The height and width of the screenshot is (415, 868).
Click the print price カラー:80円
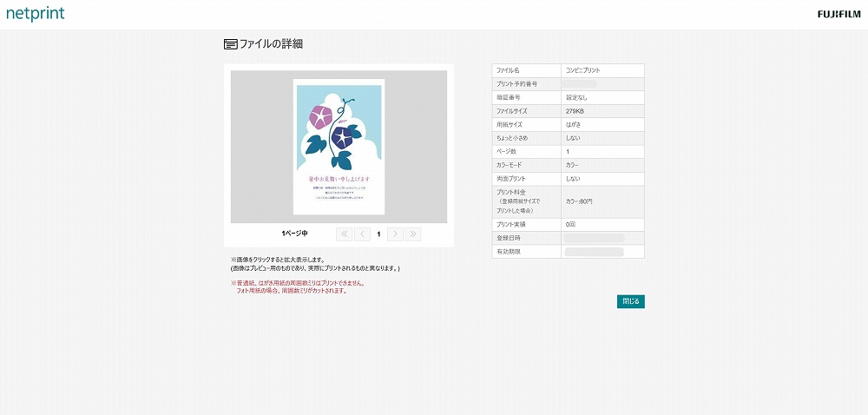coord(580,201)
